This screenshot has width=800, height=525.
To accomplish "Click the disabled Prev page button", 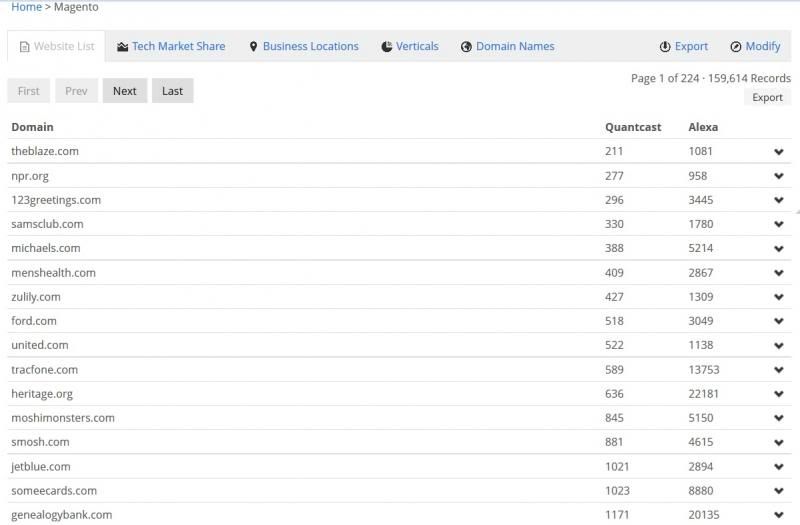I will pos(77,91).
